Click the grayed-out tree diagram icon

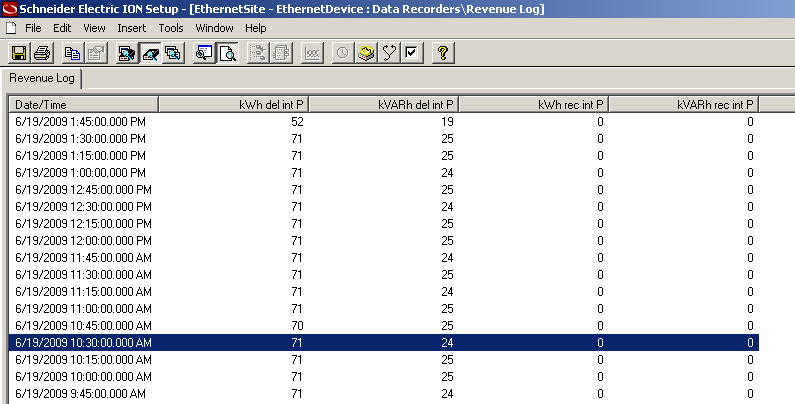258,53
